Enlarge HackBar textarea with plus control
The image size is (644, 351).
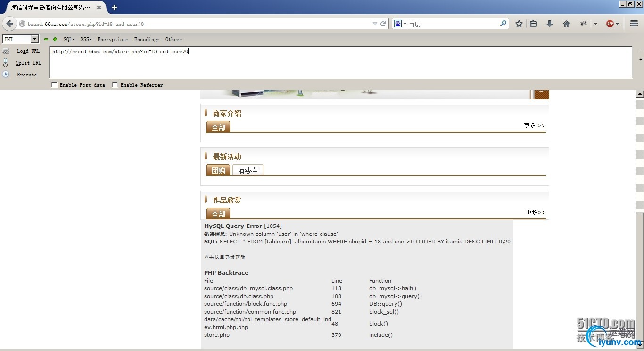(640, 60)
